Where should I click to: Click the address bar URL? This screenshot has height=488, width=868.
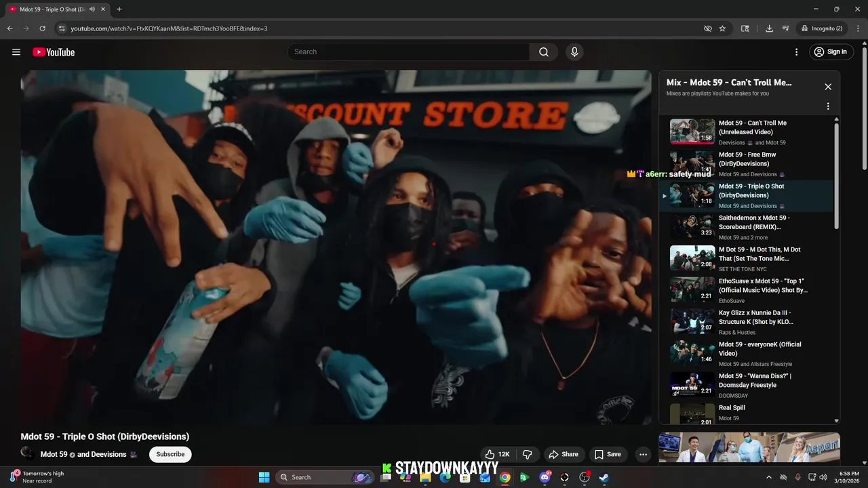(169, 28)
